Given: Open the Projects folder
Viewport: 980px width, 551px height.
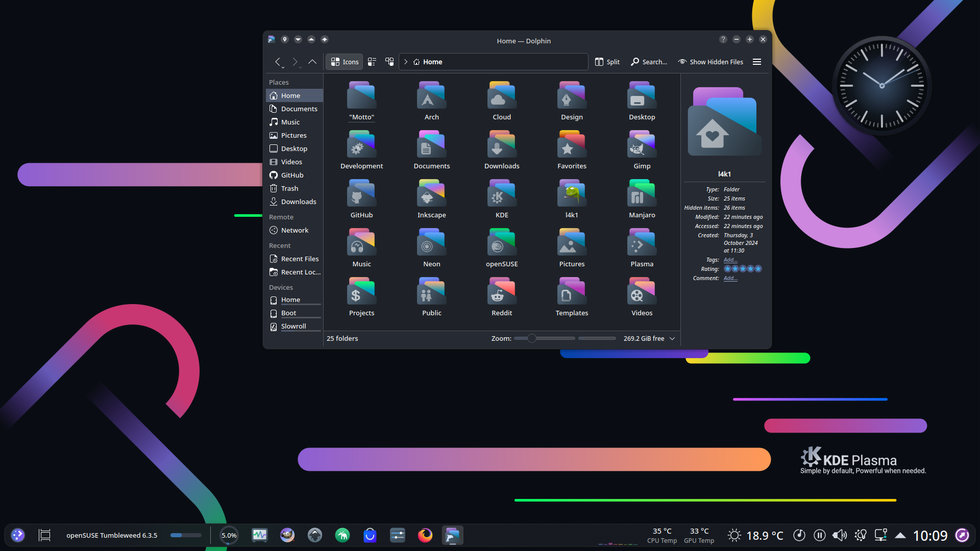Looking at the screenshot, I should [x=361, y=297].
